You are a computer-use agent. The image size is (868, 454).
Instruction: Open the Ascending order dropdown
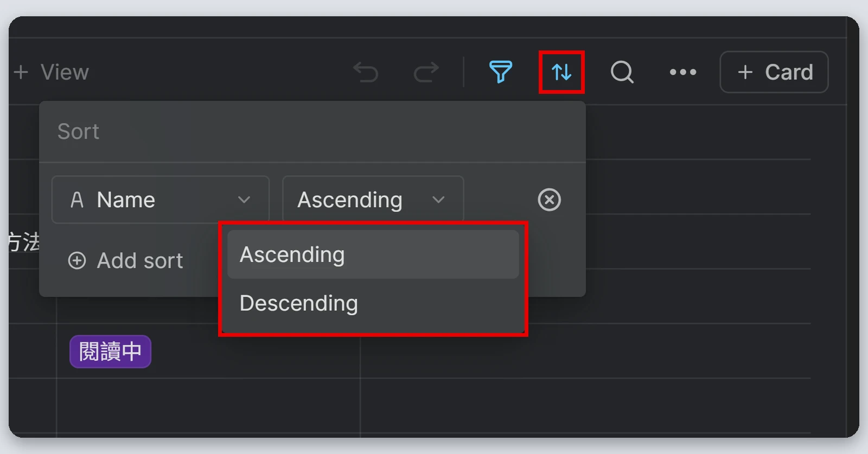pyautogui.click(x=373, y=199)
